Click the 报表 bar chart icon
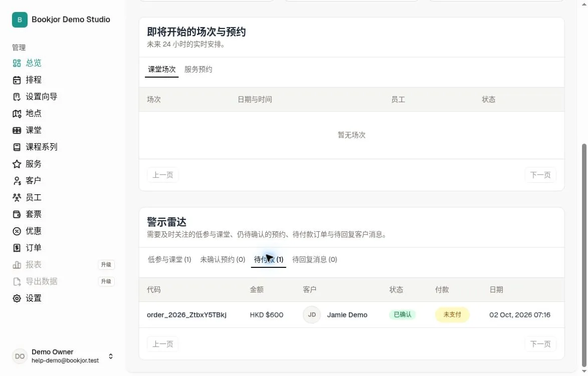 click(x=17, y=265)
